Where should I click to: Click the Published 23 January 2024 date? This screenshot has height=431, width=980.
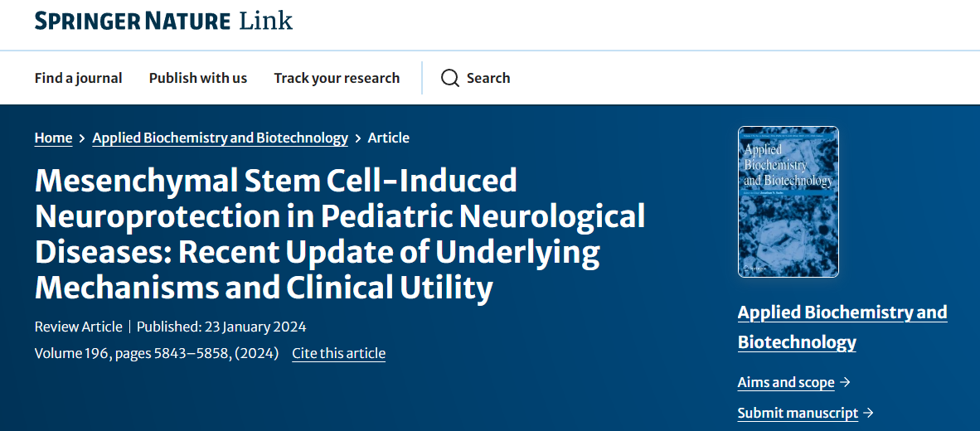pos(221,327)
